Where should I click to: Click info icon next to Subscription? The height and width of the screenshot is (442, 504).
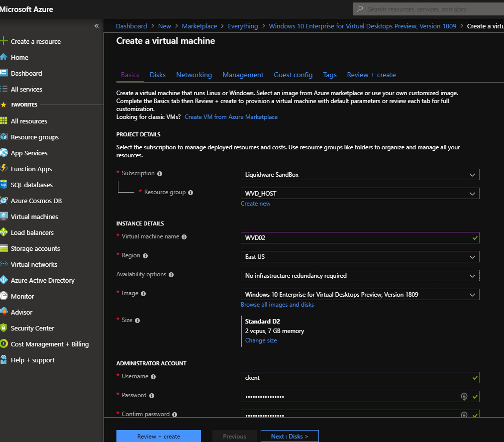tap(160, 174)
